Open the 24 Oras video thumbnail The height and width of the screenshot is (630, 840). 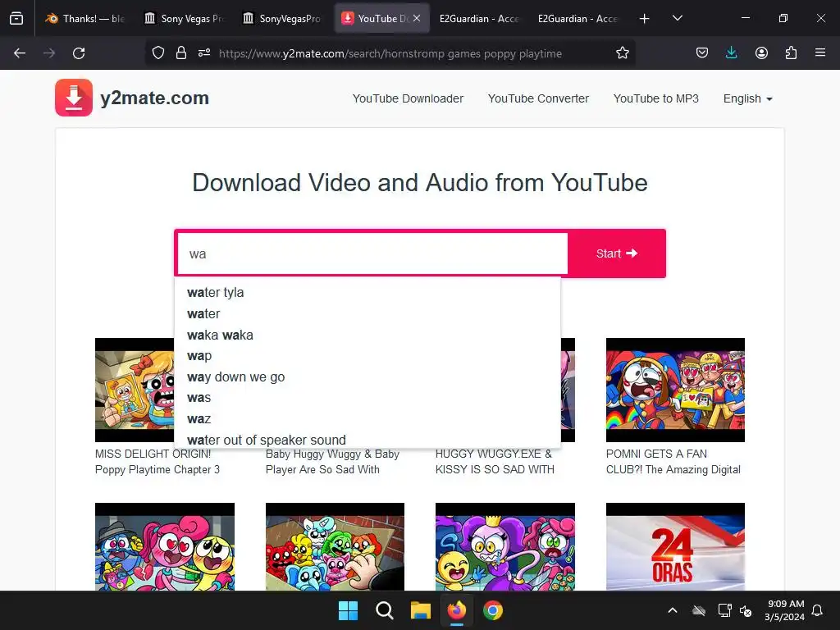coord(675,547)
